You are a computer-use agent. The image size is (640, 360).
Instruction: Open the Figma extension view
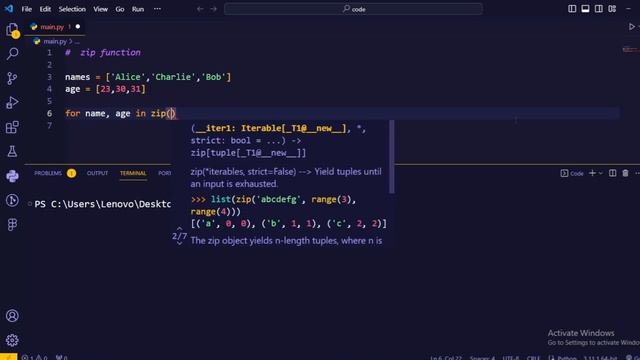click(12, 224)
